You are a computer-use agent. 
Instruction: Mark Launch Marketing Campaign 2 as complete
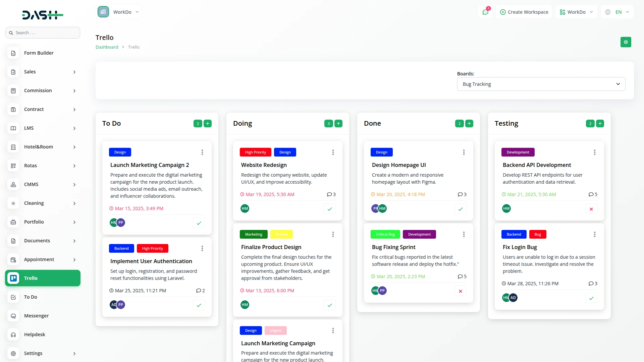click(x=199, y=223)
